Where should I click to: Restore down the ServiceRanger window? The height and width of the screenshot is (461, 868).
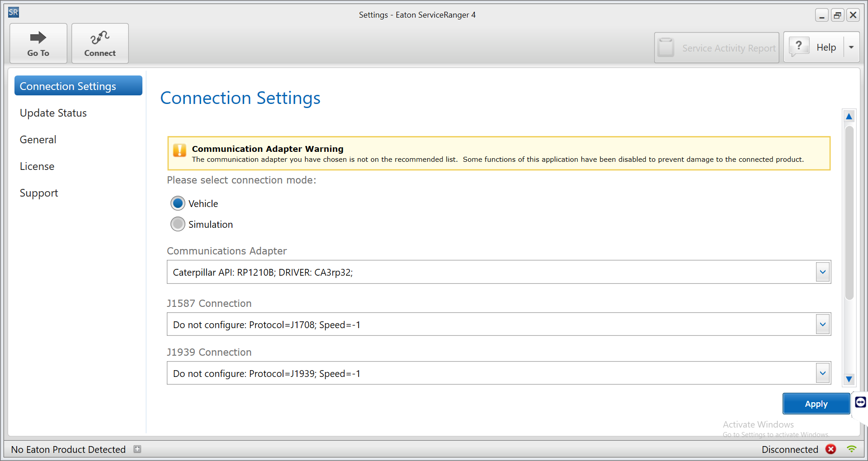pyautogui.click(x=837, y=15)
